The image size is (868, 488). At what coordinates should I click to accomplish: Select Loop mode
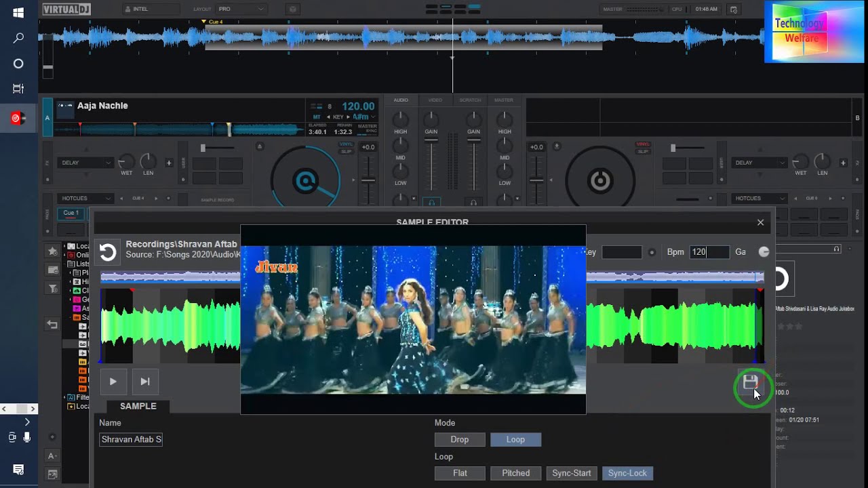point(515,439)
